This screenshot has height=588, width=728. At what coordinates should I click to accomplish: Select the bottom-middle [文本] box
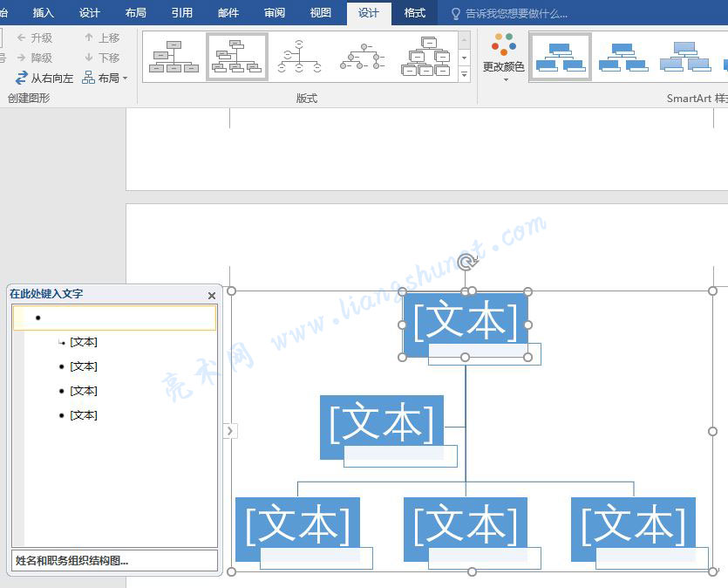(466, 524)
